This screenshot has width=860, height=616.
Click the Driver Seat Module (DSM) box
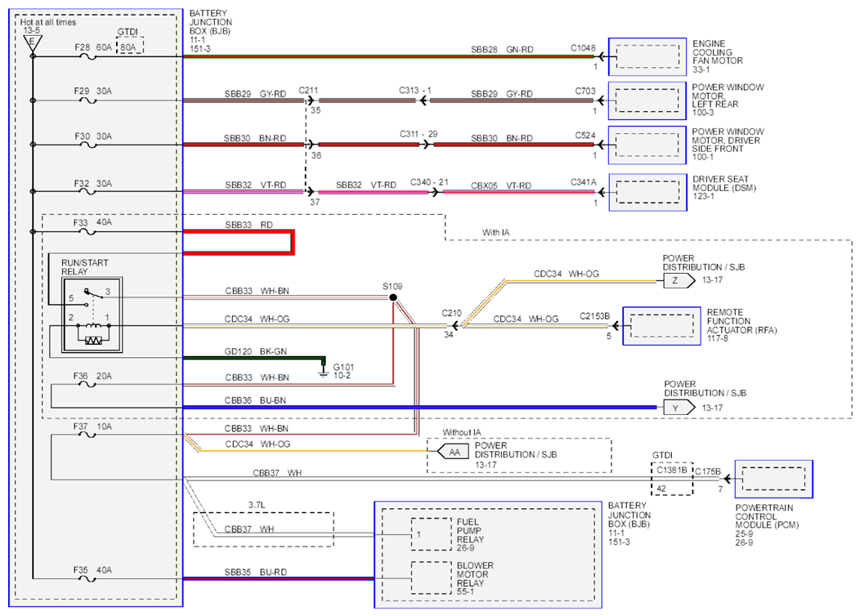[x=647, y=192]
